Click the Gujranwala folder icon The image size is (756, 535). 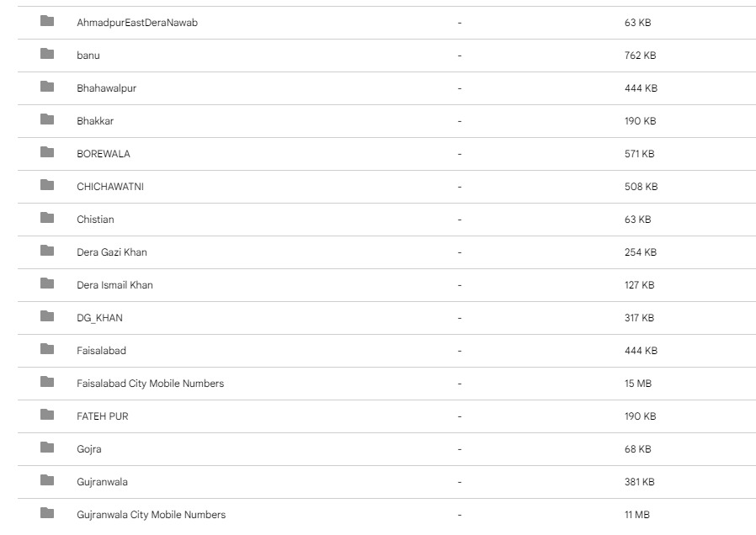tap(47, 480)
